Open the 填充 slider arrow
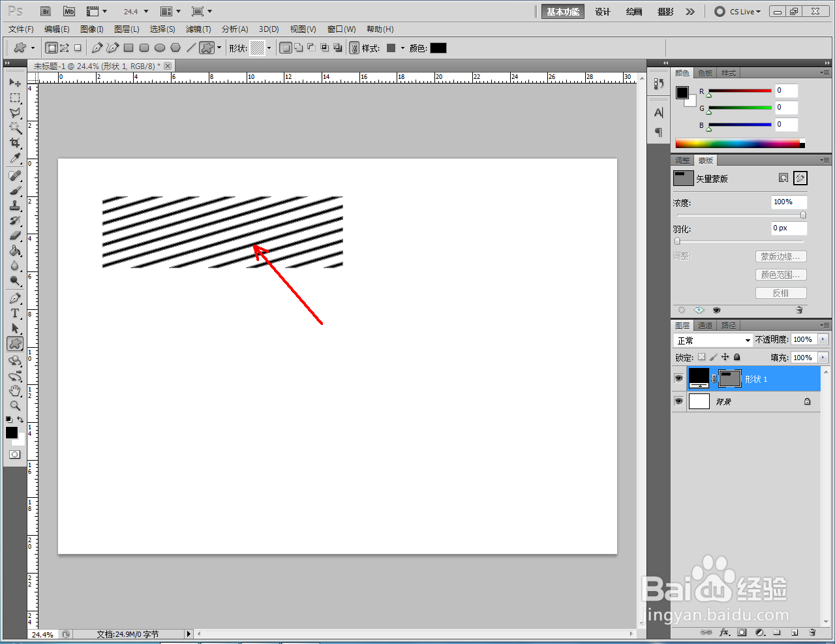This screenshot has height=644, width=835. coord(823,358)
